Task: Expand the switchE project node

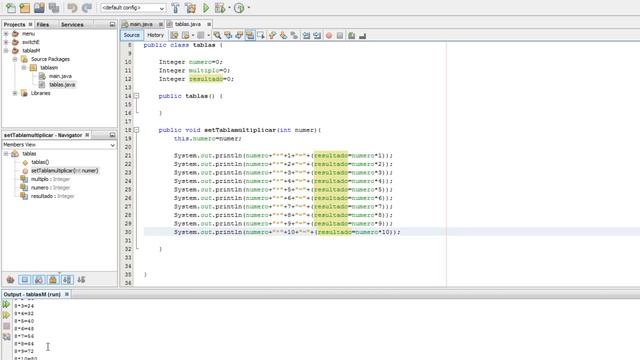Action: [x=6, y=42]
